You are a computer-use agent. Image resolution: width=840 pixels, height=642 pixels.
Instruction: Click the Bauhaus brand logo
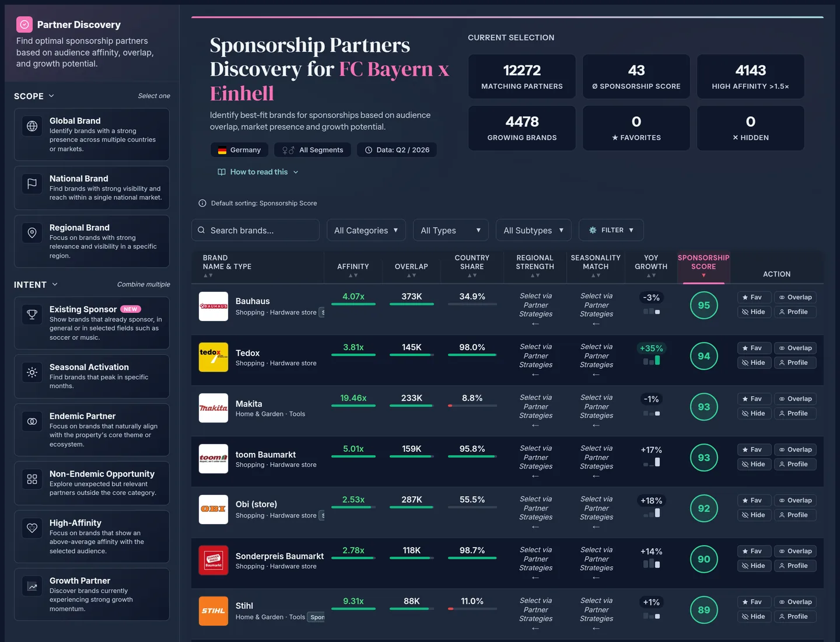[x=213, y=306]
